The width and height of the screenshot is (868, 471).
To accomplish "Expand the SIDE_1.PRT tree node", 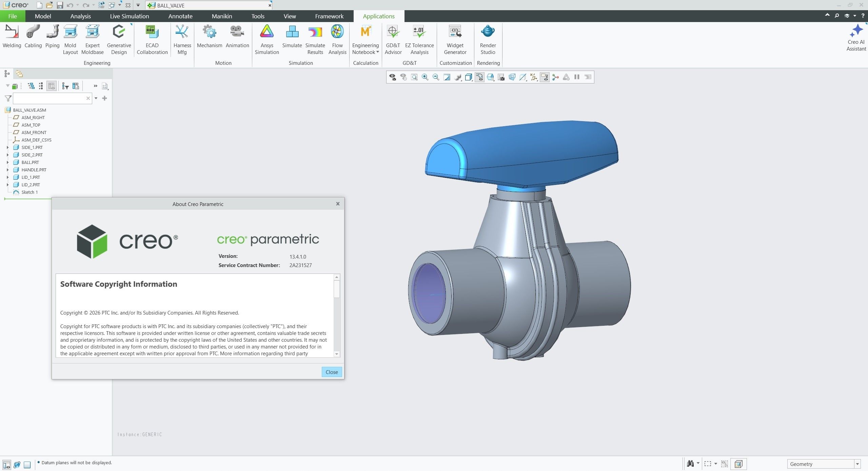I will [7, 148].
